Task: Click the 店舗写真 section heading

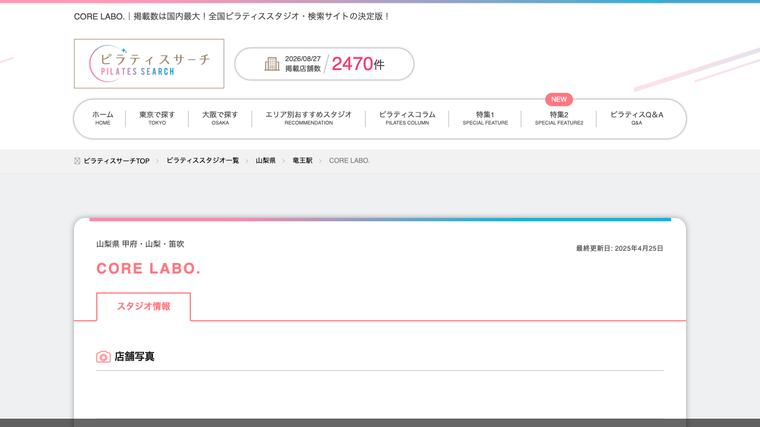Action: point(134,357)
